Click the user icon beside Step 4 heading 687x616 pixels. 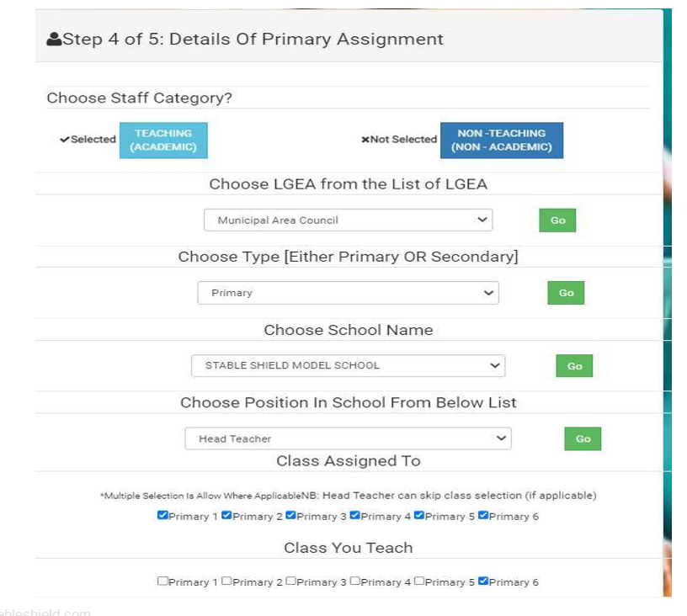pyautogui.click(x=54, y=40)
